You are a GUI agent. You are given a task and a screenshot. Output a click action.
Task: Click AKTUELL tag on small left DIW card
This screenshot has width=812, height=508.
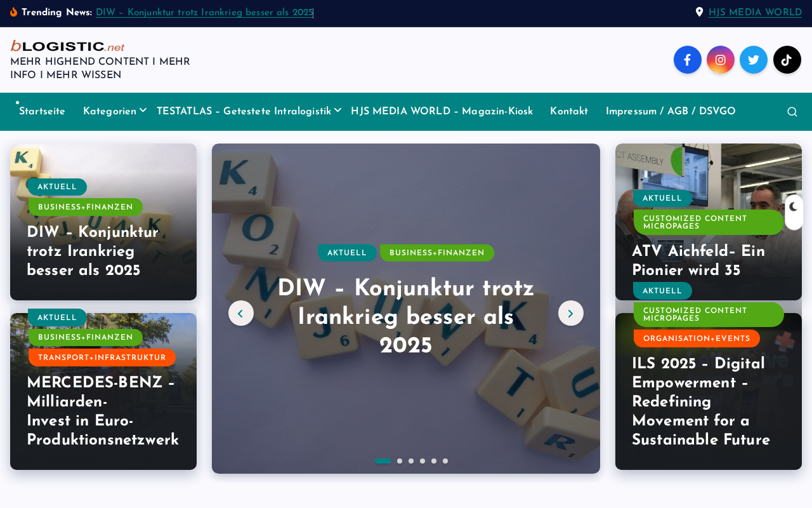click(x=57, y=187)
